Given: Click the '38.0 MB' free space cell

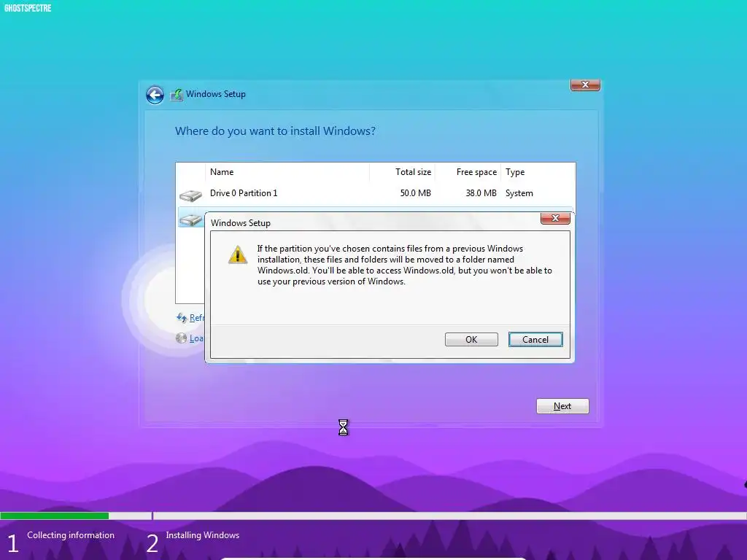Looking at the screenshot, I should [x=481, y=192].
